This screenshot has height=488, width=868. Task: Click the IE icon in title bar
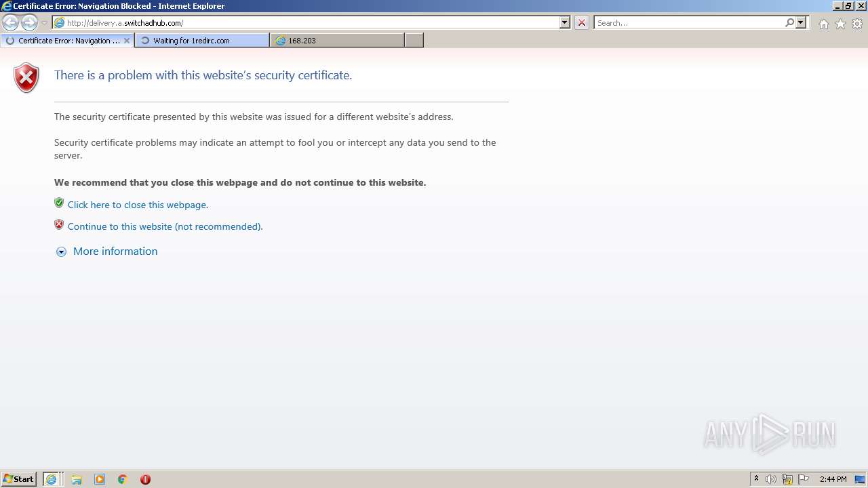pyautogui.click(x=7, y=6)
